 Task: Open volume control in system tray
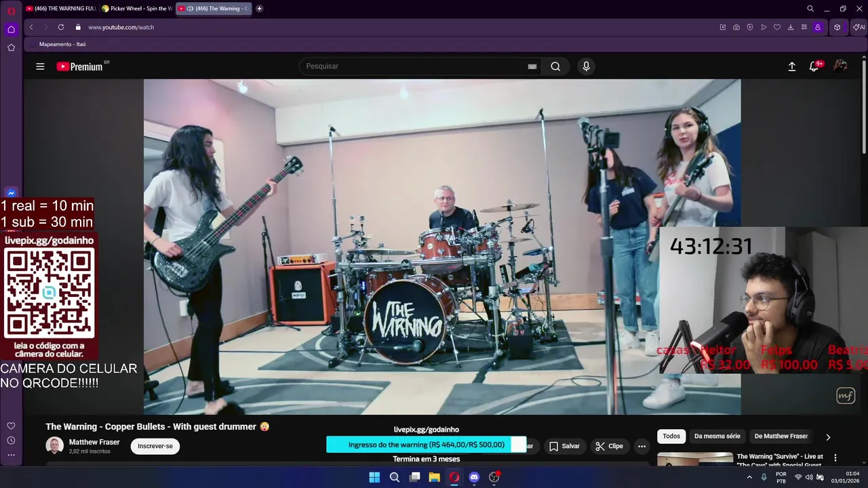[809, 477]
